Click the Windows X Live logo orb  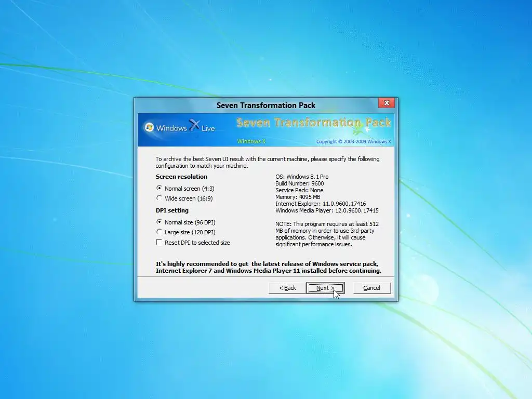149,128
